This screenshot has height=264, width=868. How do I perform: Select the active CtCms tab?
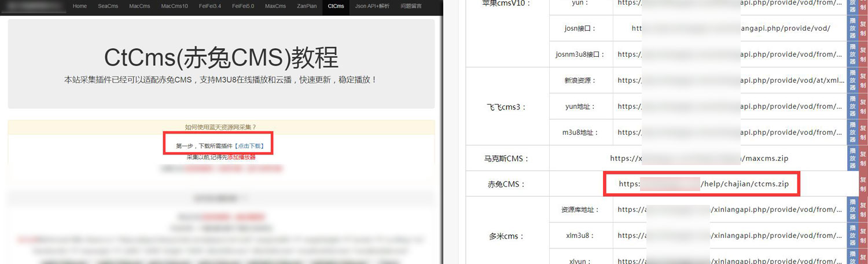click(336, 6)
